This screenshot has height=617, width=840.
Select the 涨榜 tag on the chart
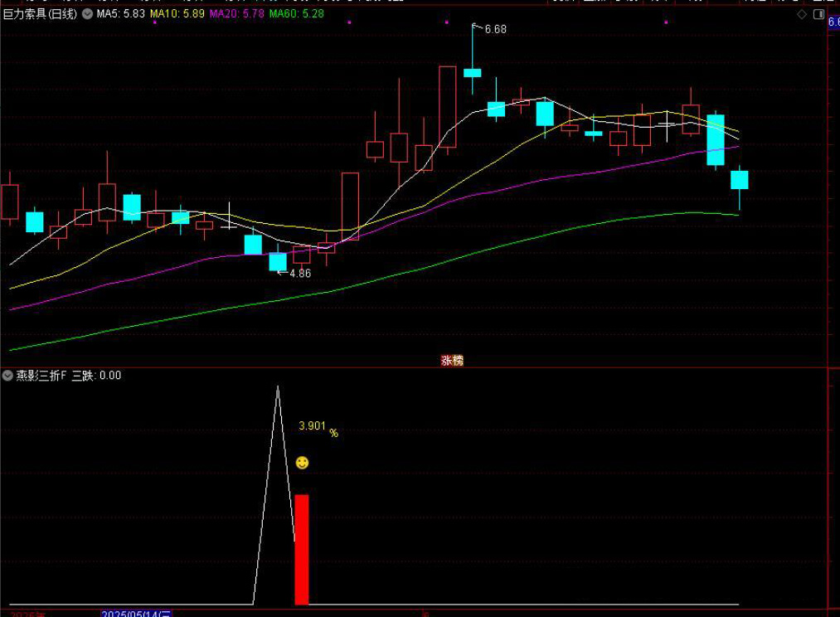click(x=452, y=361)
